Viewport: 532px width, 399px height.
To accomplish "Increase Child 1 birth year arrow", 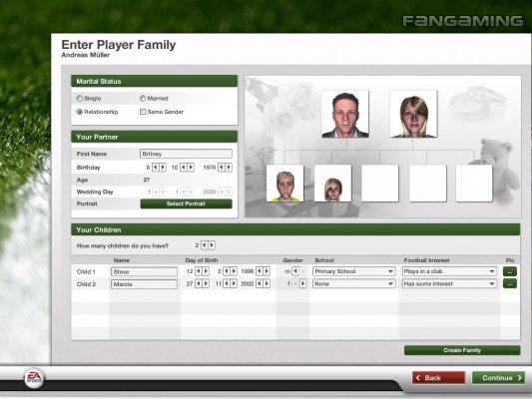I will click(266, 271).
